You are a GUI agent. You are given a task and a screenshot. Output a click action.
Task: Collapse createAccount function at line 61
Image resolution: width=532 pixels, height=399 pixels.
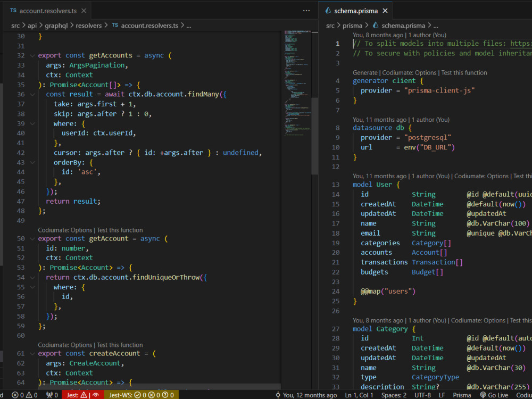pos(32,354)
